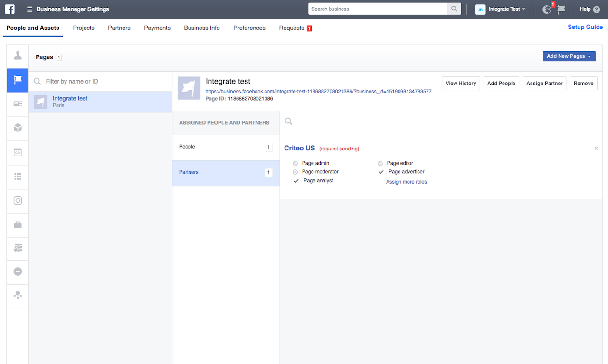This screenshot has height=364, width=608.
Task: Click the globe notifications icon
Action: point(547,9)
